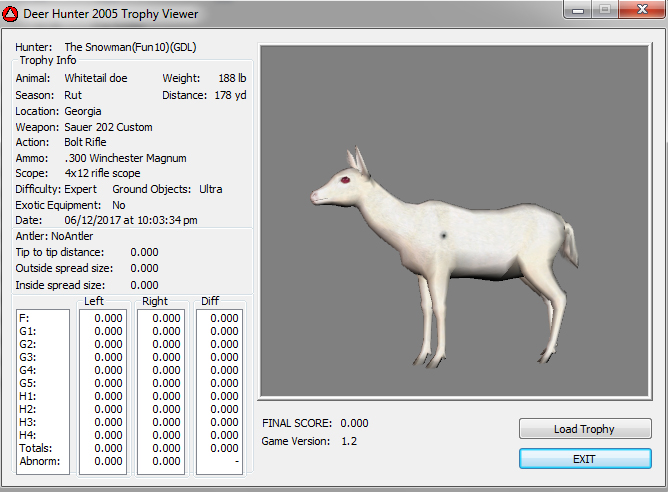Close the Trophy Viewer window
This screenshot has width=668, height=492.
pos(638,11)
